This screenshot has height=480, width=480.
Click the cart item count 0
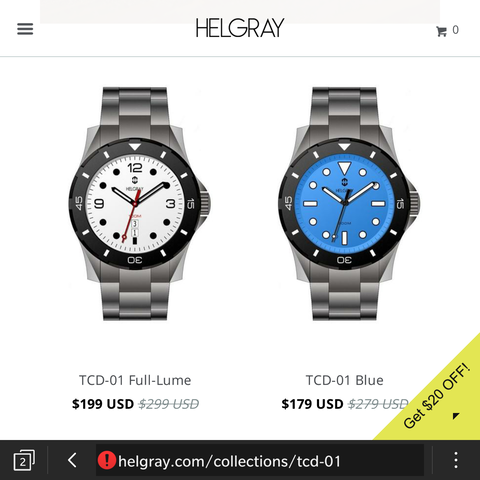[x=455, y=30]
